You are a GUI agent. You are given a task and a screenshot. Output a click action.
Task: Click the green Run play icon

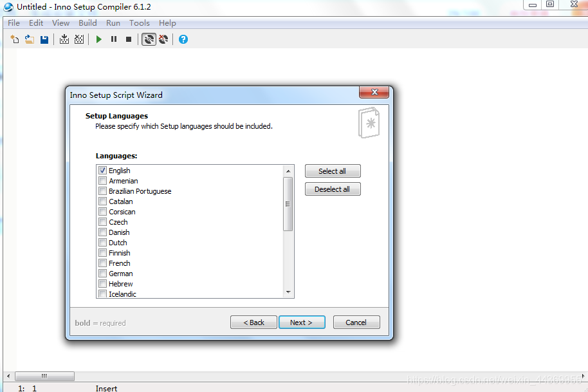(x=99, y=39)
